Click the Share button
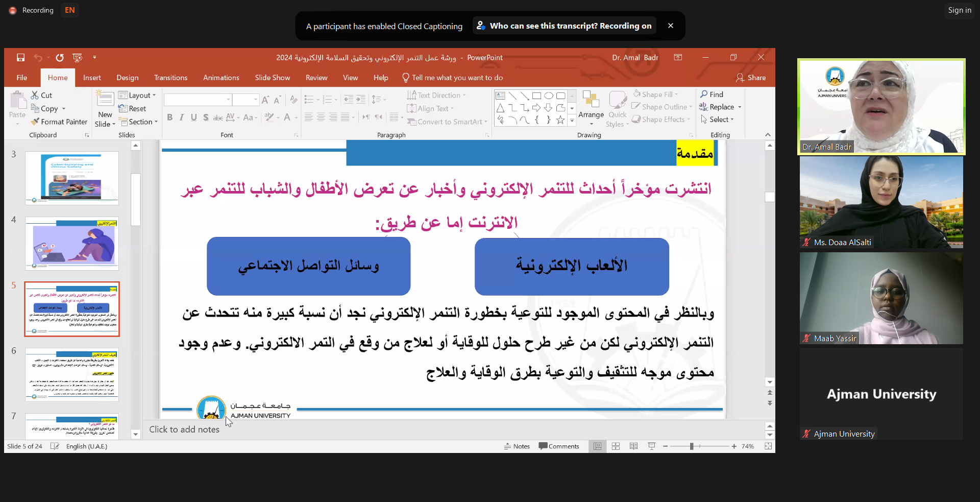The image size is (980, 502). click(x=751, y=78)
